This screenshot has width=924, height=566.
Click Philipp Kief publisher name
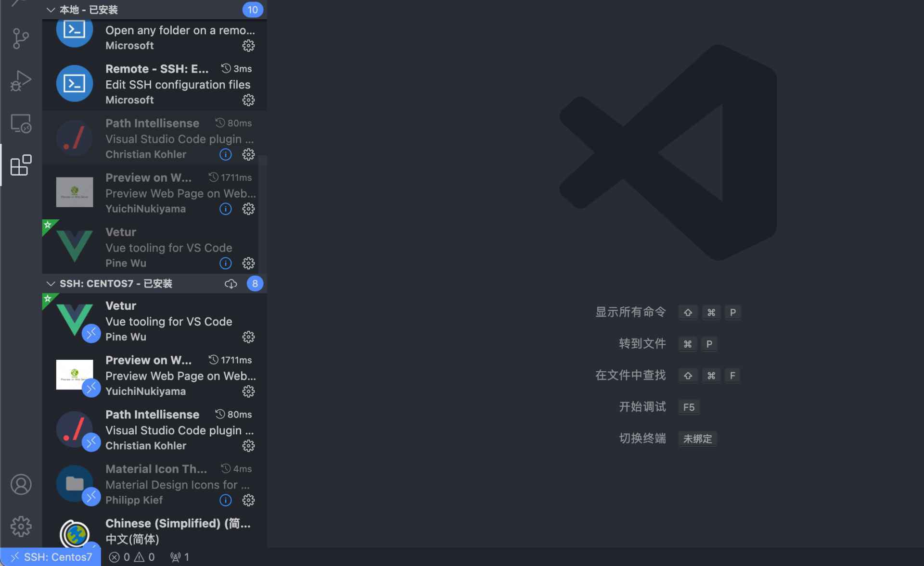pyautogui.click(x=134, y=500)
